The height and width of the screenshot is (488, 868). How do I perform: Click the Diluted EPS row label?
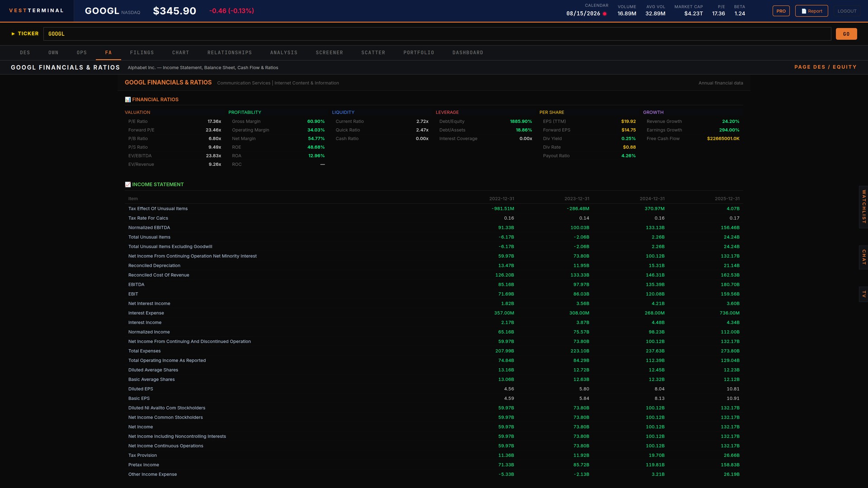(141, 389)
